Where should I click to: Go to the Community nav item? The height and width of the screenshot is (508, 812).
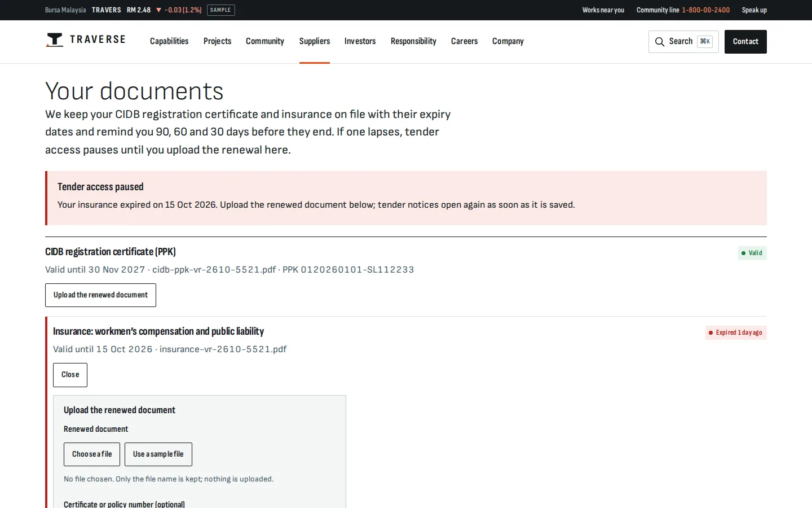click(x=265, y=41)
